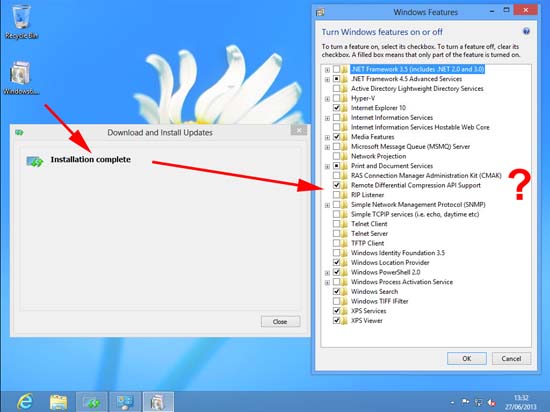
Task: Enable Windows TIFF IFilter checkbox
Action: [x=336, y=301]
